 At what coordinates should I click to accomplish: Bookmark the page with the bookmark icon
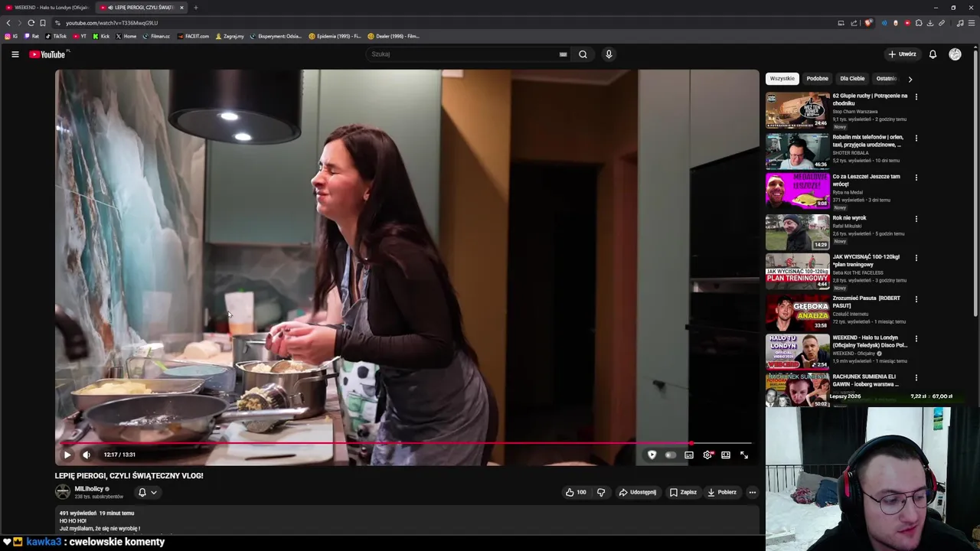pyautogui.click(x=43, y=23)
